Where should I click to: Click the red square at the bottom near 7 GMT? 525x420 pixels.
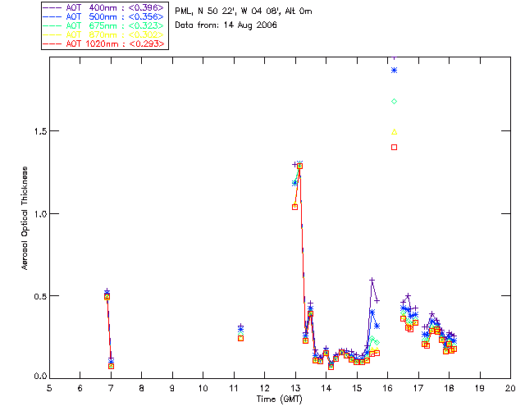click(x=111, y=365)
